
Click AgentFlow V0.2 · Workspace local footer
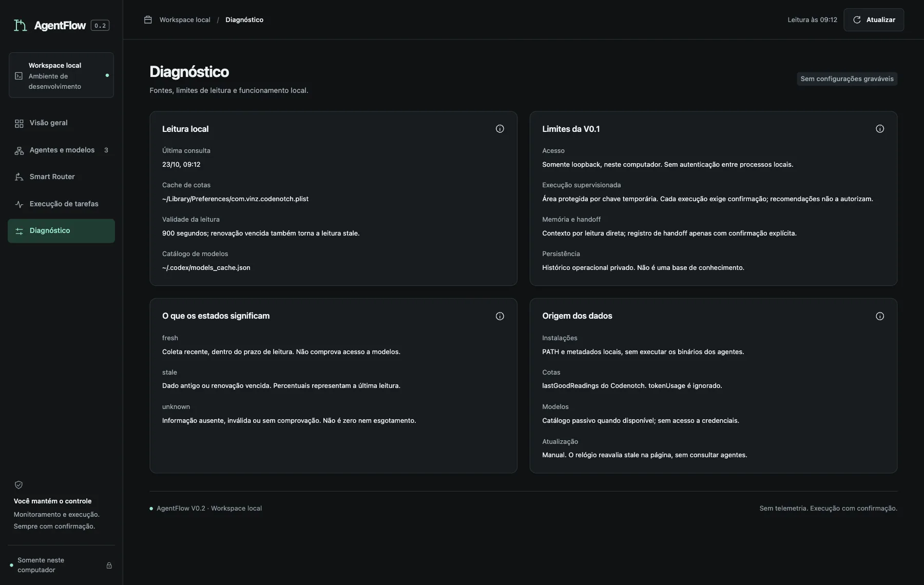(x=209, y=509)
